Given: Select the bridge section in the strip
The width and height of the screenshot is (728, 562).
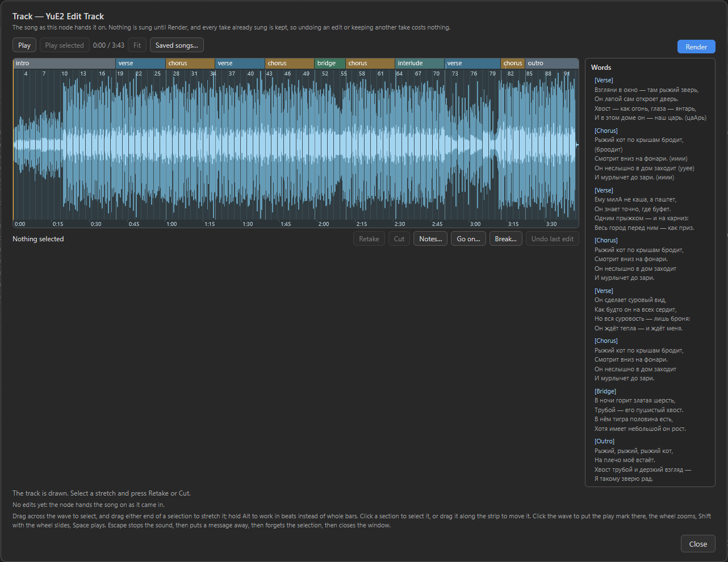Looking at the screenshot, I should 330,64.
